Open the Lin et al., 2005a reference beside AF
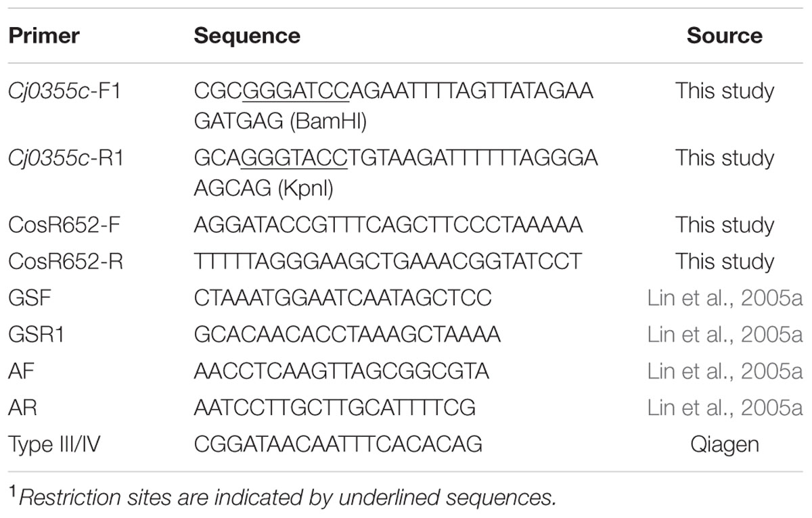This screenshot has width=812, height=518. coord(725,371)
